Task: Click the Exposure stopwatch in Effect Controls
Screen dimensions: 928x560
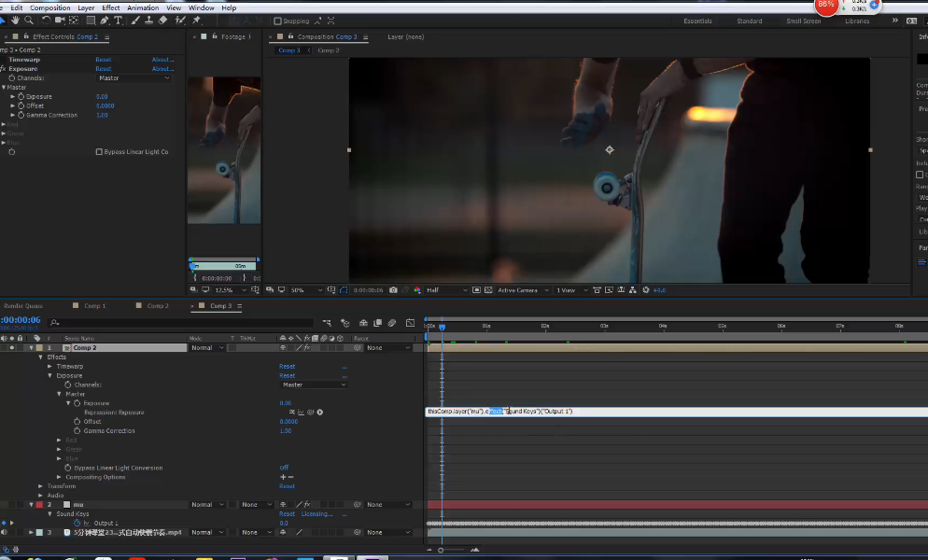Action: (x=21, y=96)
